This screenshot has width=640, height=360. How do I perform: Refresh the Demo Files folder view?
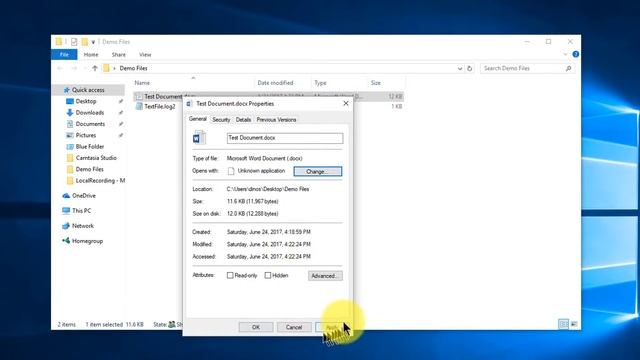pyautogui.click(x=469, y=68)
